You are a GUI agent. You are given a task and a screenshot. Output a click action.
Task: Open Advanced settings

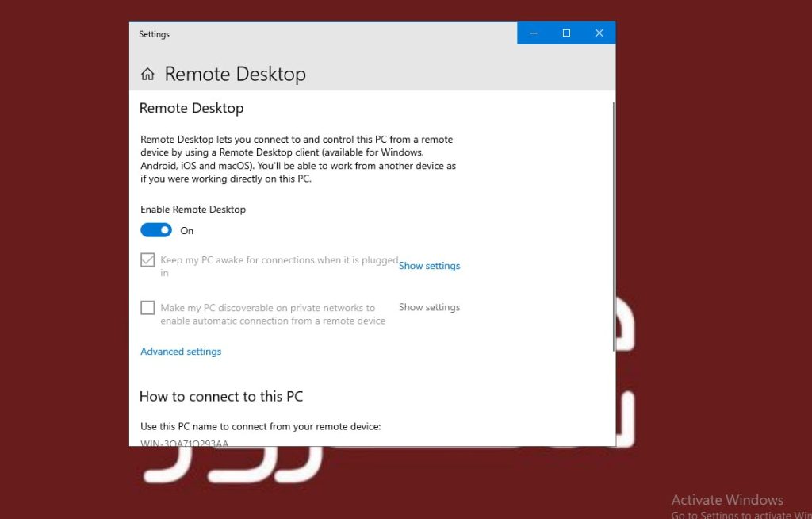pos(181,351)
